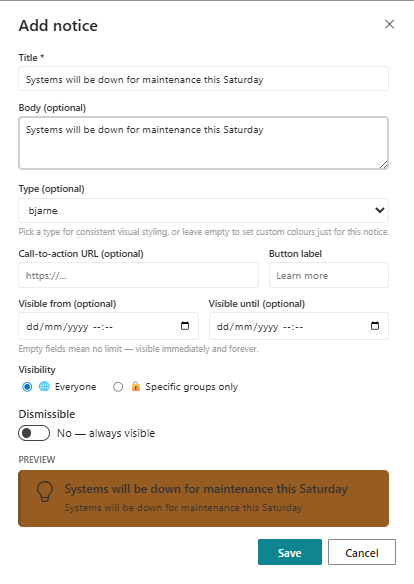Click the orange preview notice banner
The image size is (414, 584).
point(203,498)
